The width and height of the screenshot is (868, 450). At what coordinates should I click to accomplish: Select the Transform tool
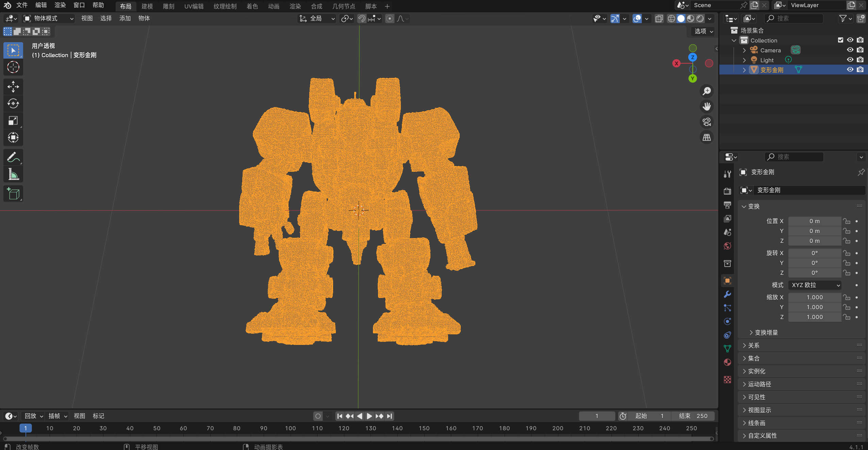point(13,138)
